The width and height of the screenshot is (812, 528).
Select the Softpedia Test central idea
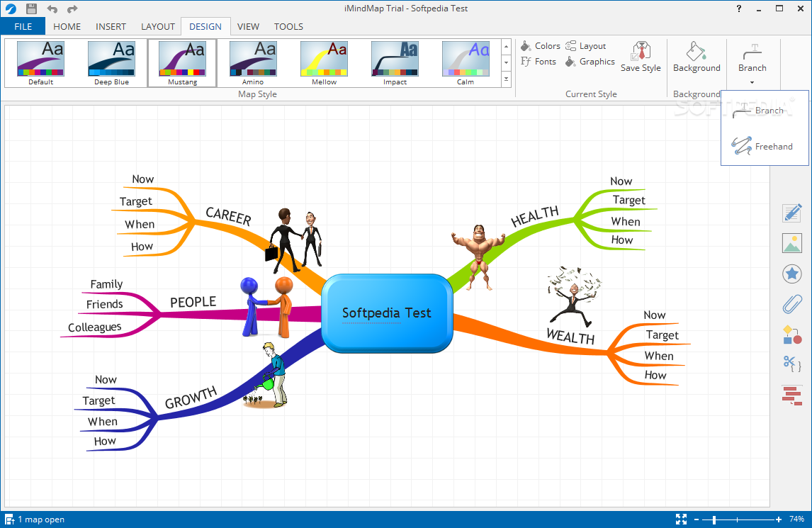(x=387, y=313)
